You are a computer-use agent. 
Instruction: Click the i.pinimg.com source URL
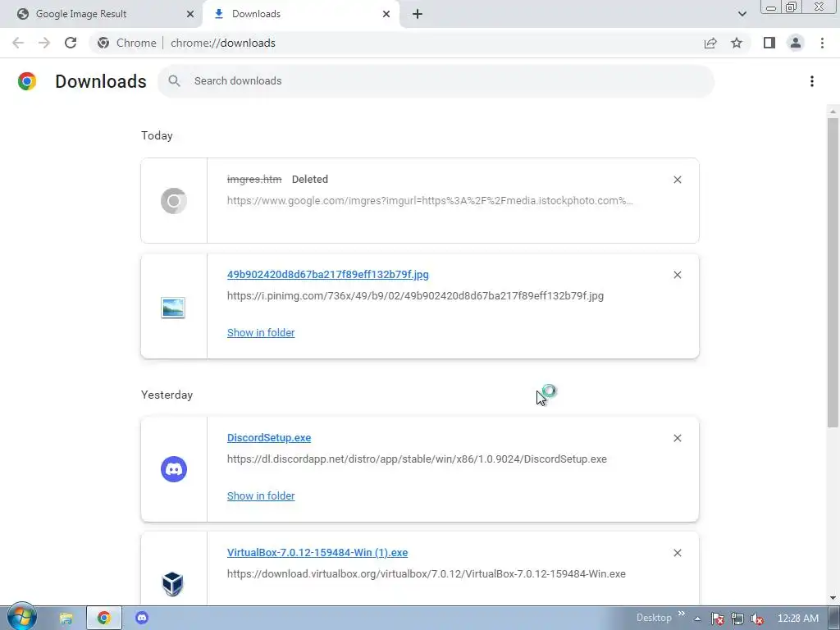click(415, 295)
